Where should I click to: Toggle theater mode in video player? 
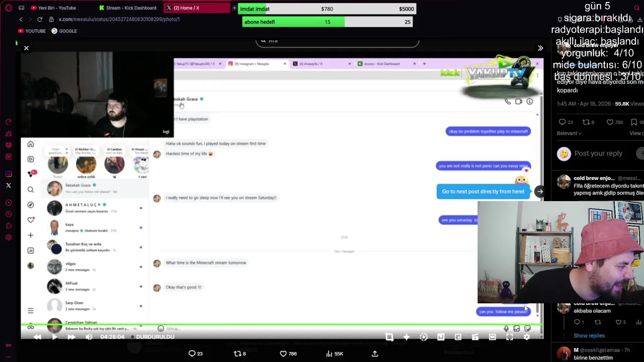tap(492, 337)
